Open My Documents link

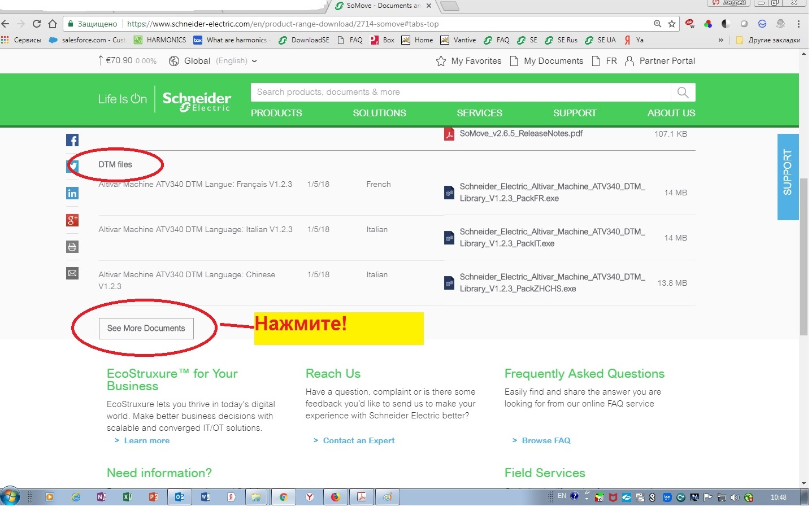[546, 61]
